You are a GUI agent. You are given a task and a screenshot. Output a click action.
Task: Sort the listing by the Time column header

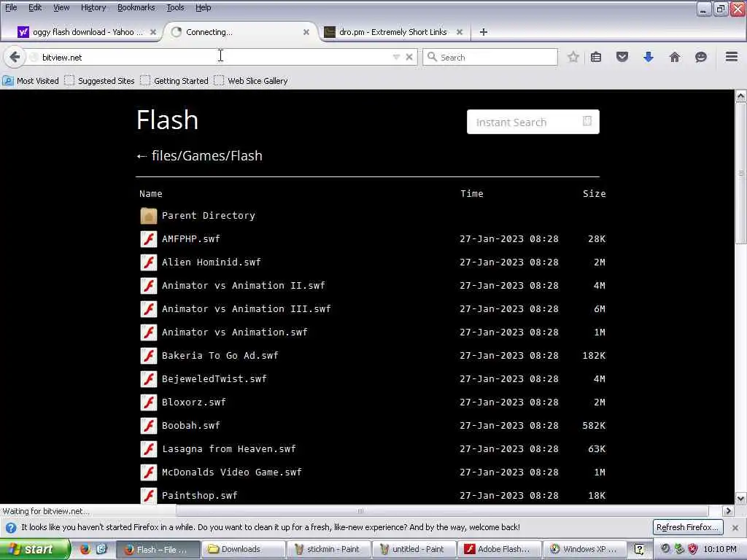pyautogui.click(x=472, y=193)
